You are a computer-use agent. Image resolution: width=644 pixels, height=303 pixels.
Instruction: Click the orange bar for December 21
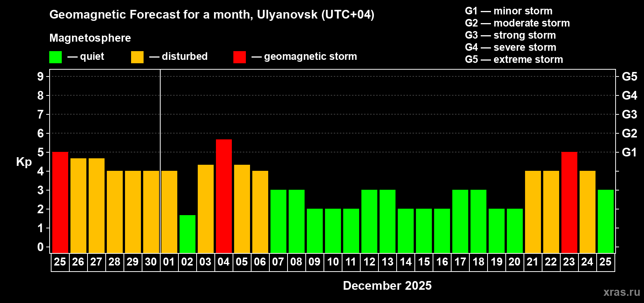pos(533,212)
